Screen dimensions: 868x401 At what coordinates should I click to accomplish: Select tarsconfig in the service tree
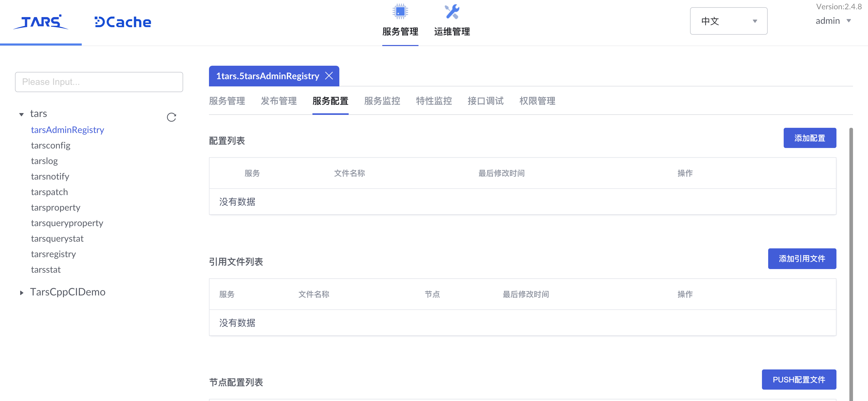point(50,145)
